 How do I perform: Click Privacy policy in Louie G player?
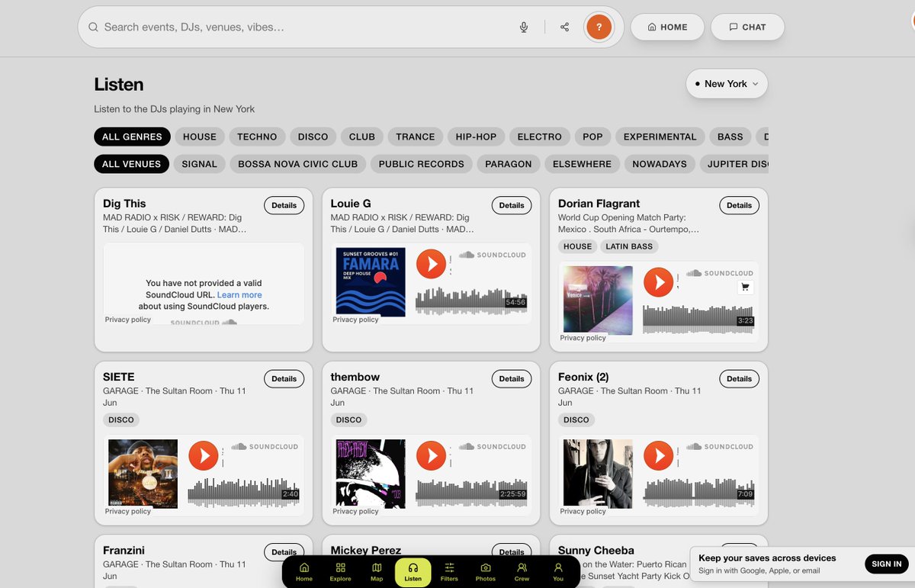click(355, 320)
